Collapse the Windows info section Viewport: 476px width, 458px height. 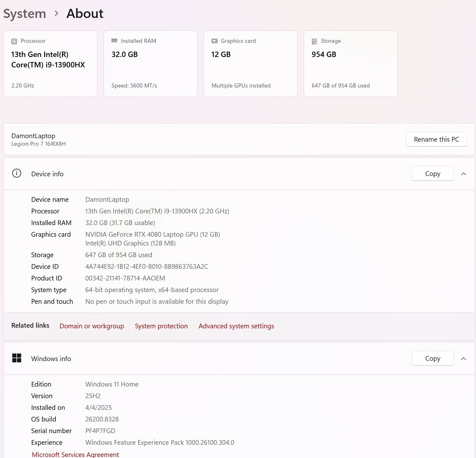click(x=463, y=359)
